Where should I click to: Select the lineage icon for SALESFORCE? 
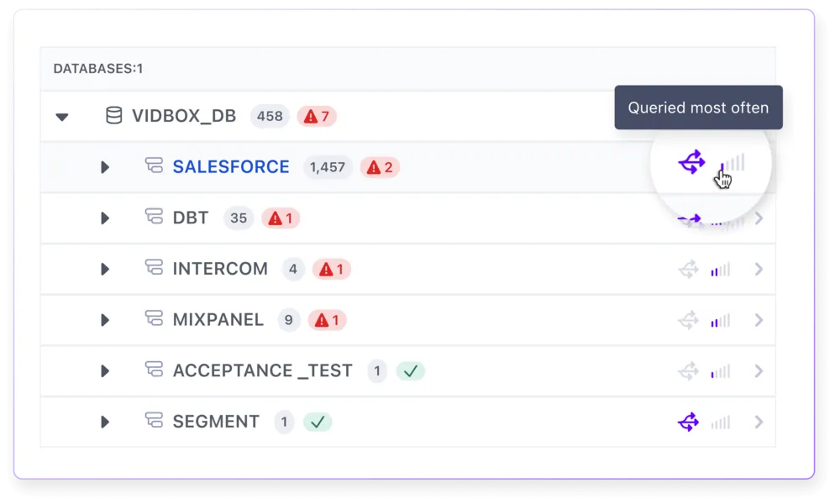(x=690, y=163)
